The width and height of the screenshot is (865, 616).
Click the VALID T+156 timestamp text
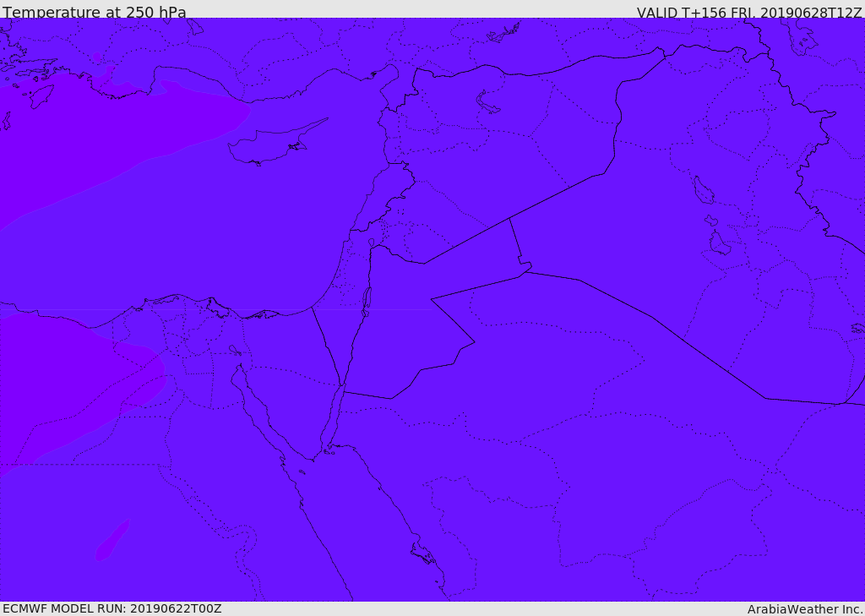point(748,12)
